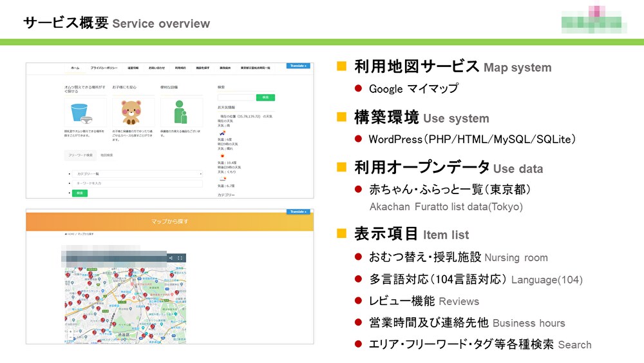Click the お天気情報 sidebar heading
This screenshot has height=363, width=644.
(x=226, y=107)
